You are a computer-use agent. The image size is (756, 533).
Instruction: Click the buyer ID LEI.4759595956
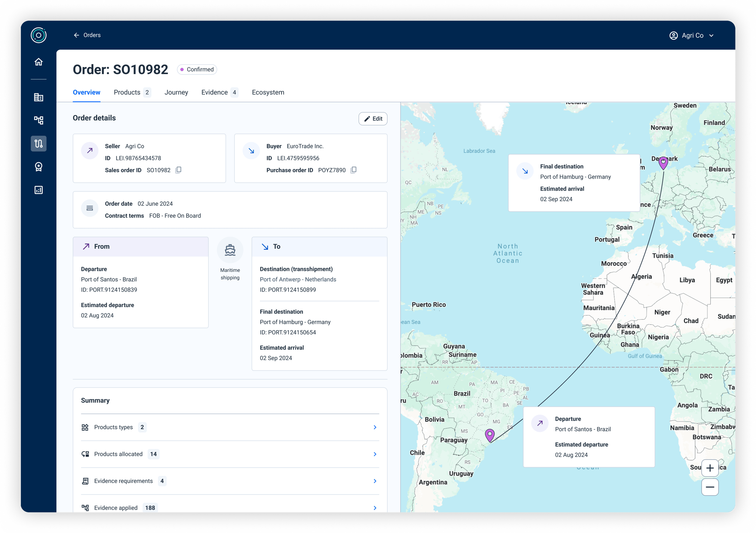[298, 158]
